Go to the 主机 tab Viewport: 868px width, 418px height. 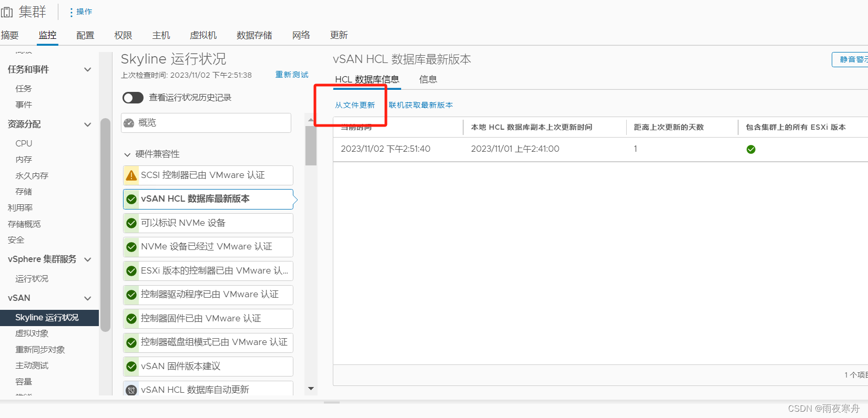pos(161,35)
